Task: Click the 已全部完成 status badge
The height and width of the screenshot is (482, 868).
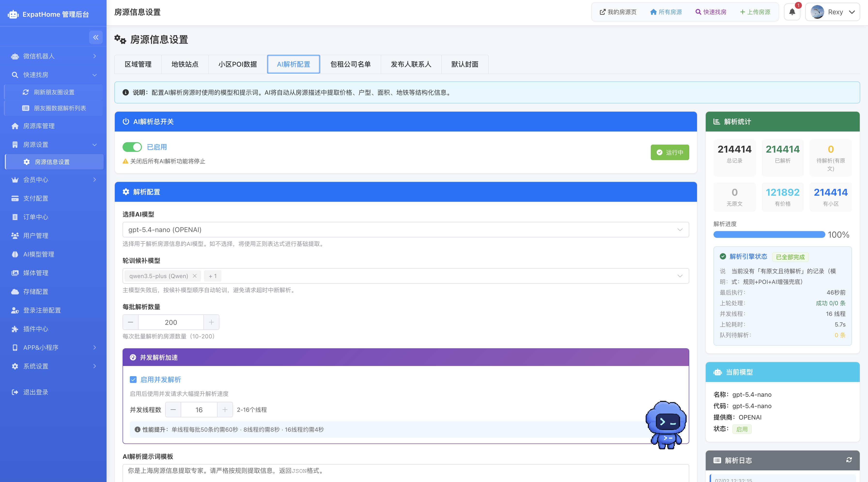Action: [790, 257]
